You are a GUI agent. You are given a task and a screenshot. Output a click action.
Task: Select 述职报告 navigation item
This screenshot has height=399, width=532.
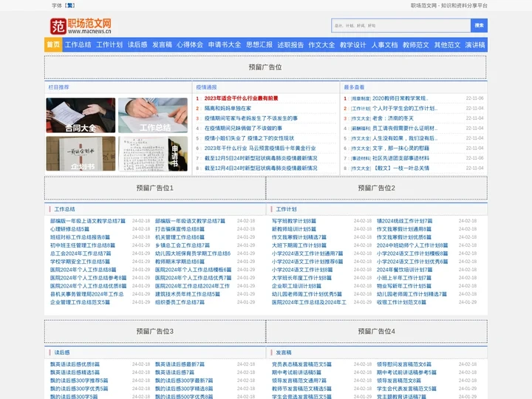[290, 44]
